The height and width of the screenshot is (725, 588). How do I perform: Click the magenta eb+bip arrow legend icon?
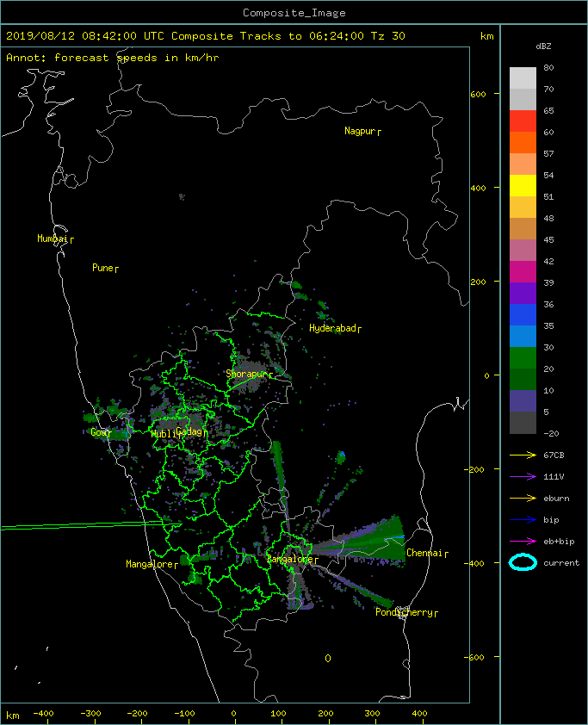click(x=523, y=542)
